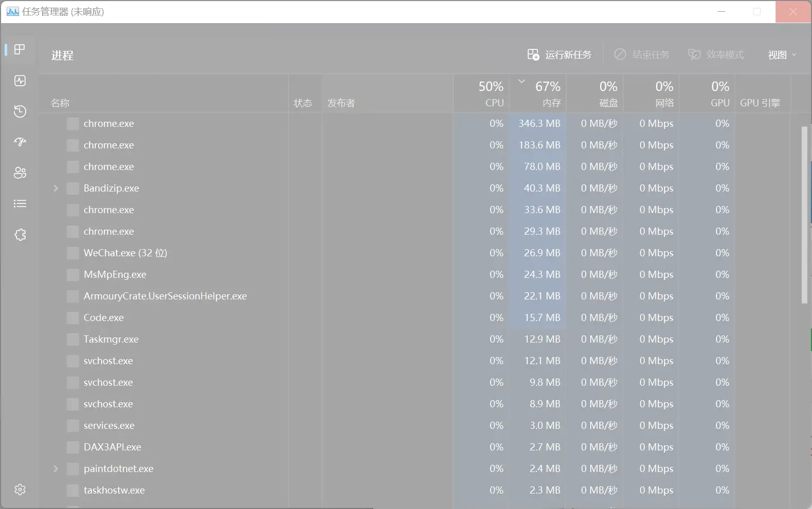The height and width of the screenshot is (509, 812).
Task: Select the chrome.exe row using 346.3 MB
Action: [415, 124]
